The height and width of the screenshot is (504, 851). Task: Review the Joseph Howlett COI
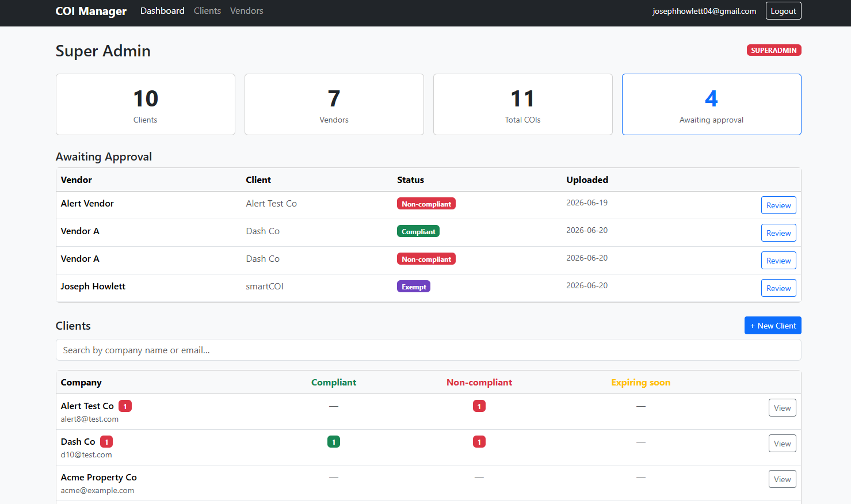(779, 288)
